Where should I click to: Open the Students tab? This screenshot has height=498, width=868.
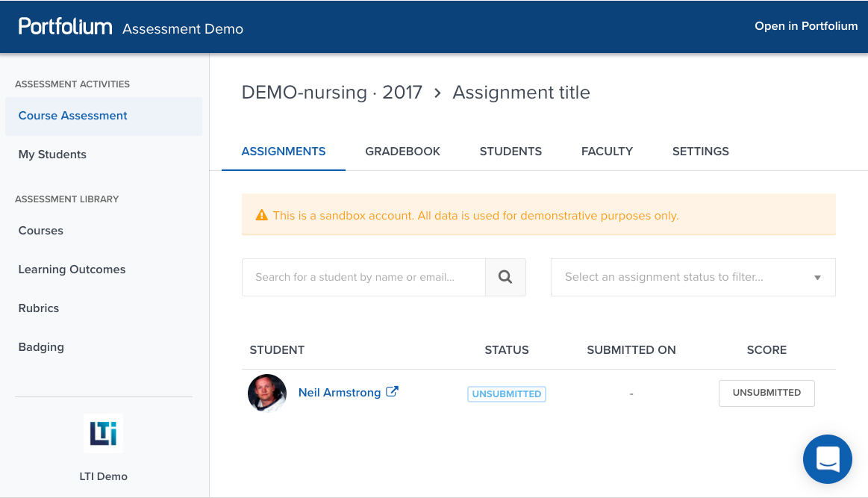(511, 151)
